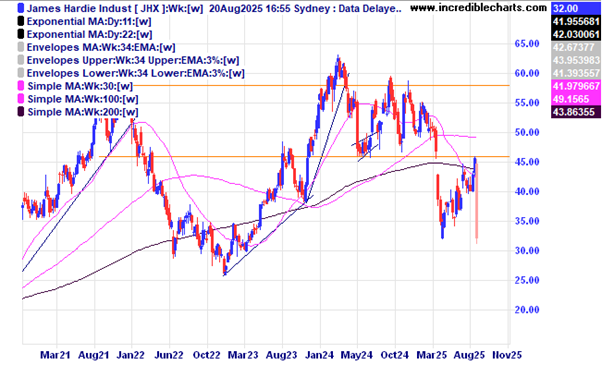Click the Aug21 date axis label

click(x=93, y=355)
